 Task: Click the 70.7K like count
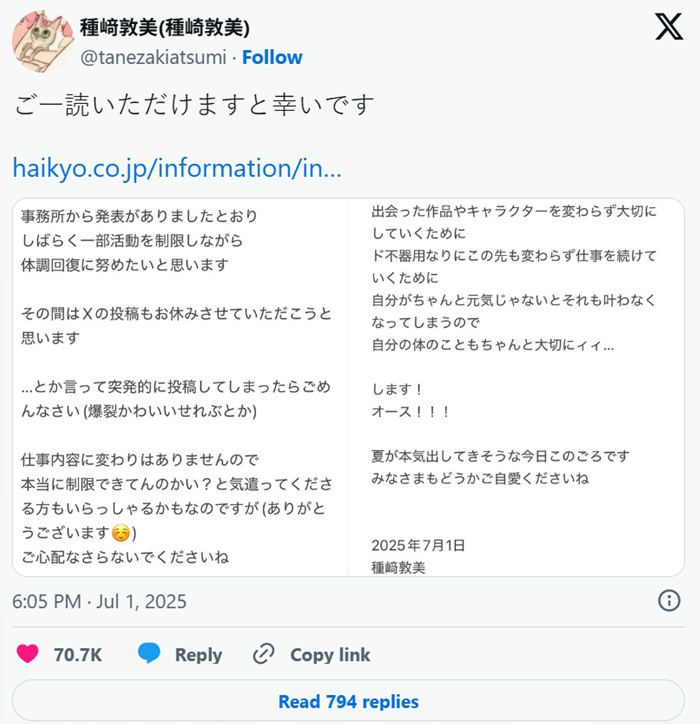[78, 655]
